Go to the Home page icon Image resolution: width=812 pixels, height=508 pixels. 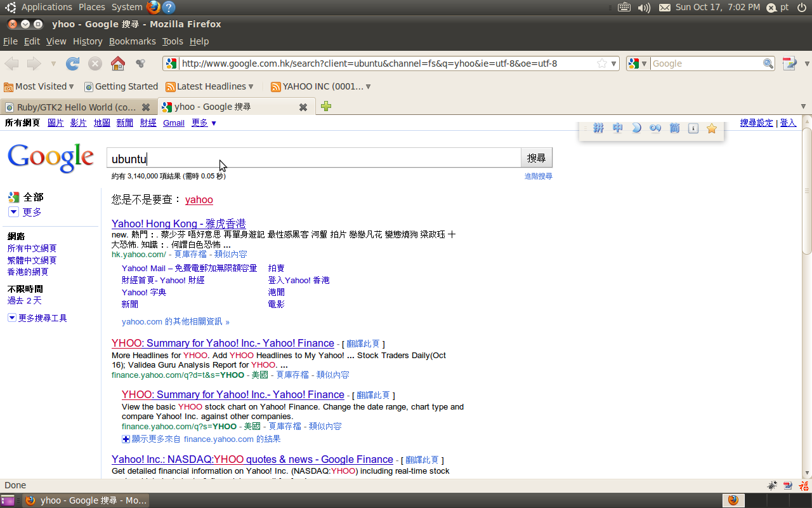tap(118, 63)
